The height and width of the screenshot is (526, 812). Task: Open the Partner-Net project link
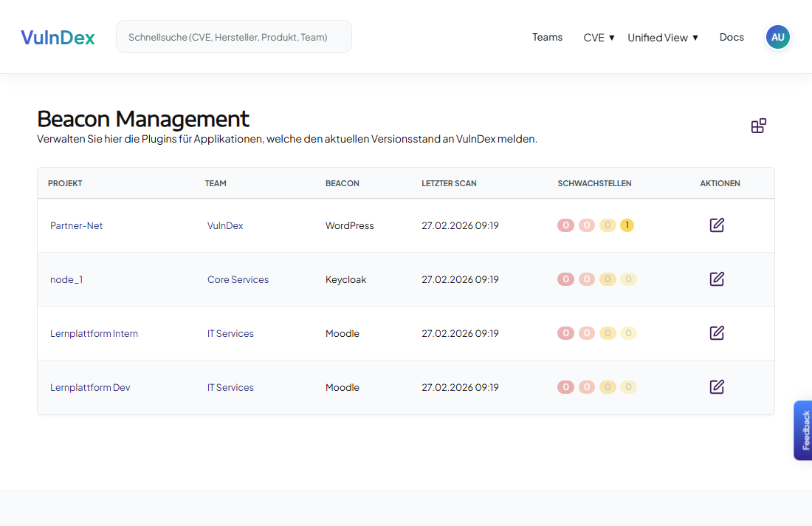(x=76, y=226)
